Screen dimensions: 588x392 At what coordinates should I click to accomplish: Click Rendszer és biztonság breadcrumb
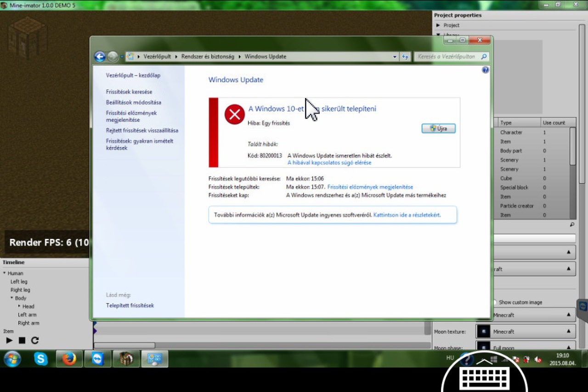click(208, 57)
